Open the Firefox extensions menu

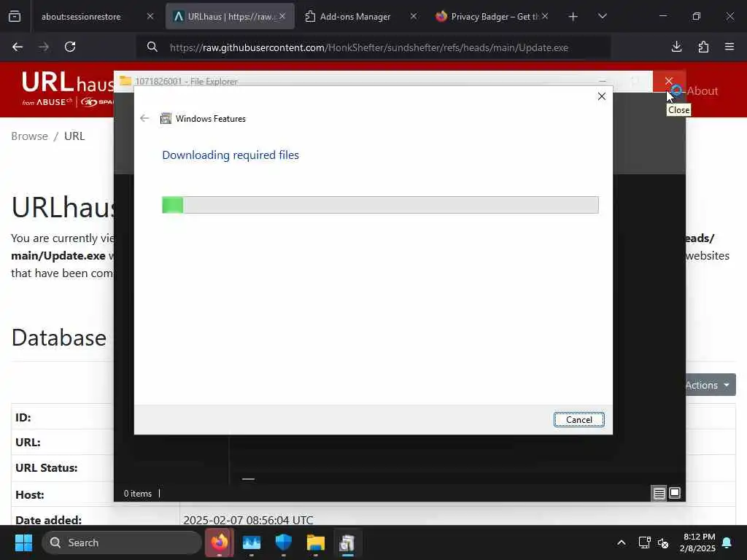coord(703,47)
